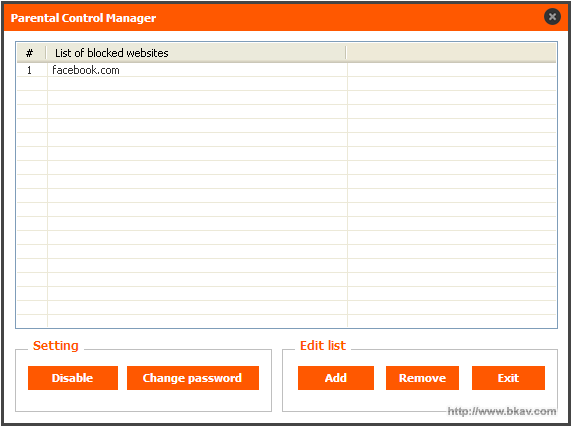Add a new blocked website

coord(336,378)
